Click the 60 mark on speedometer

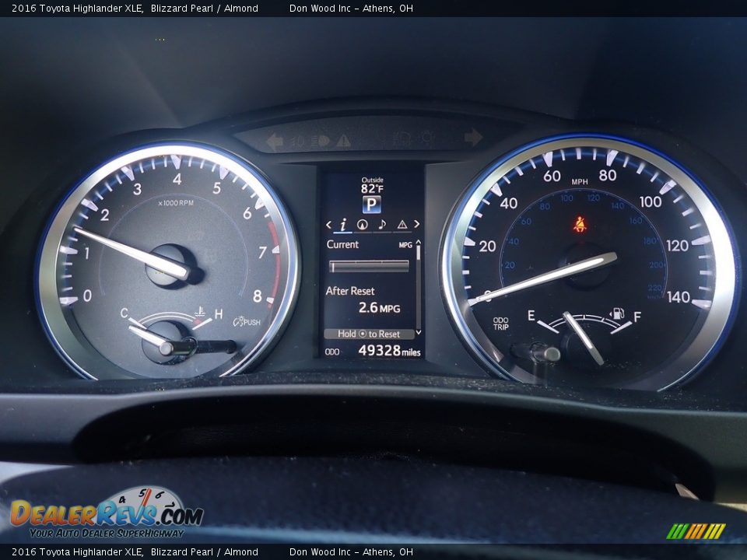[x=552, y=177]
